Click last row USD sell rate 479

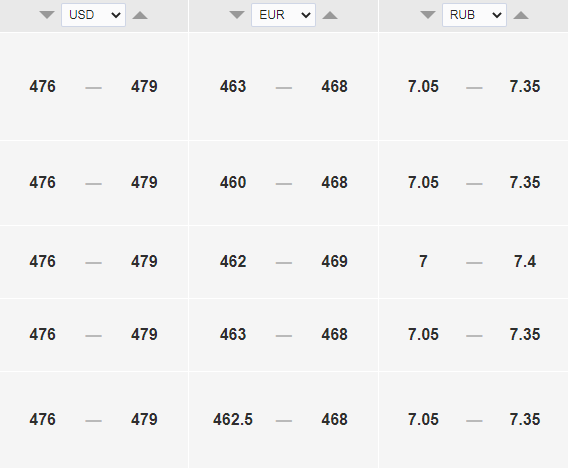click(x=144, y=419)
